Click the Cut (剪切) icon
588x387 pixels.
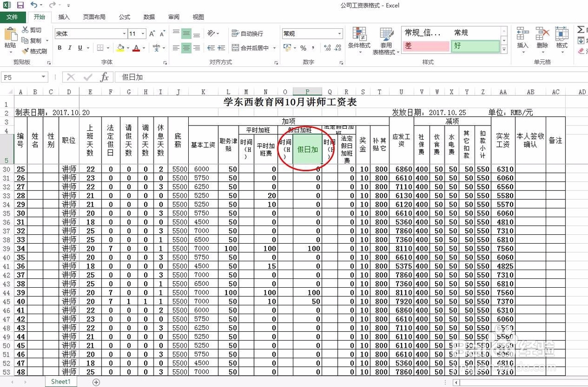26,30
